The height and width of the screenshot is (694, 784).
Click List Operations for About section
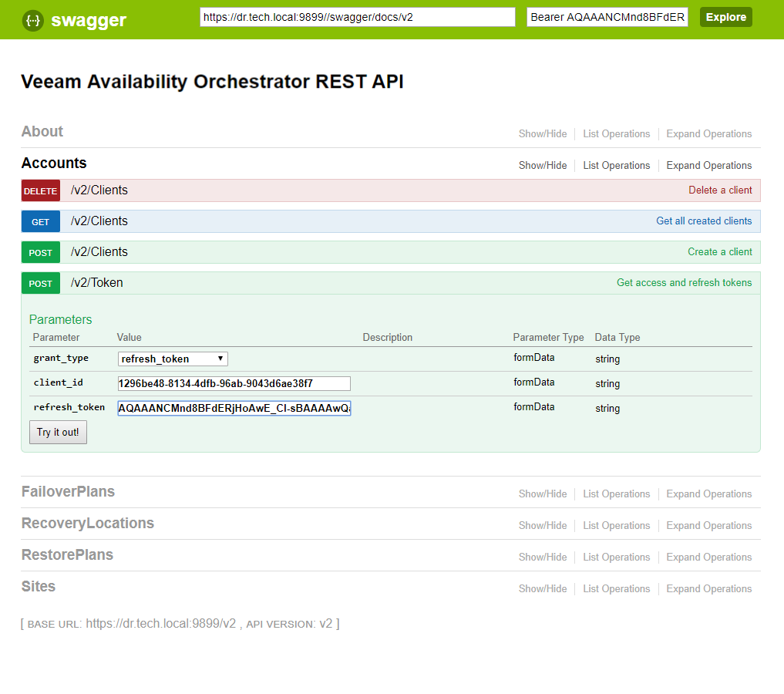[617, 134]
